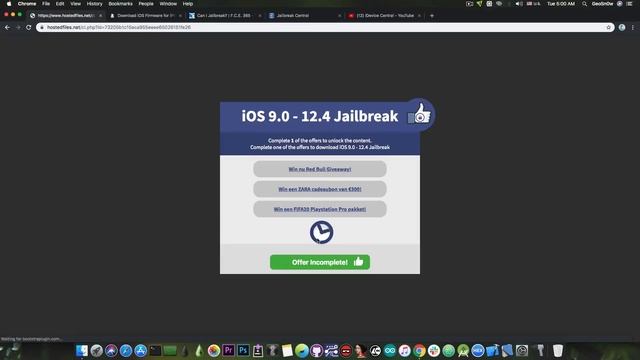The height and width of the screenshot is (360, 640).
Task: Open the Edit menu
Action: click(x=60, y=4)
